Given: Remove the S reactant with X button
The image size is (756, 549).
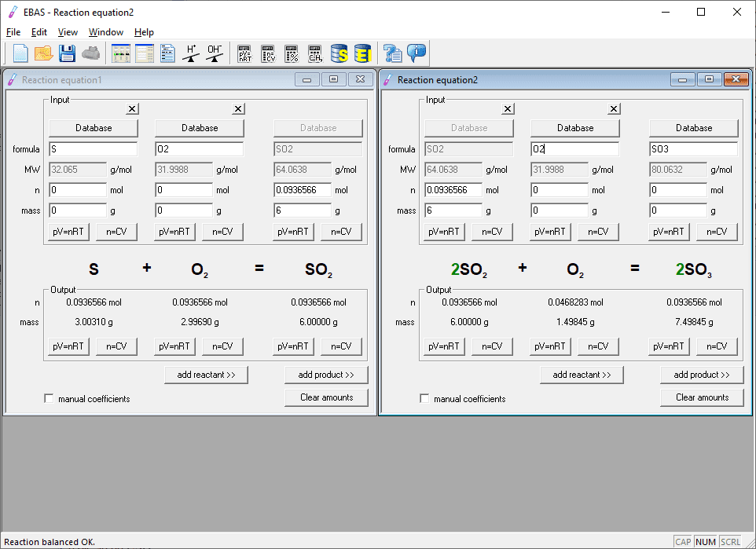Looking at the screenshot, I should click(x=132, y=109).
